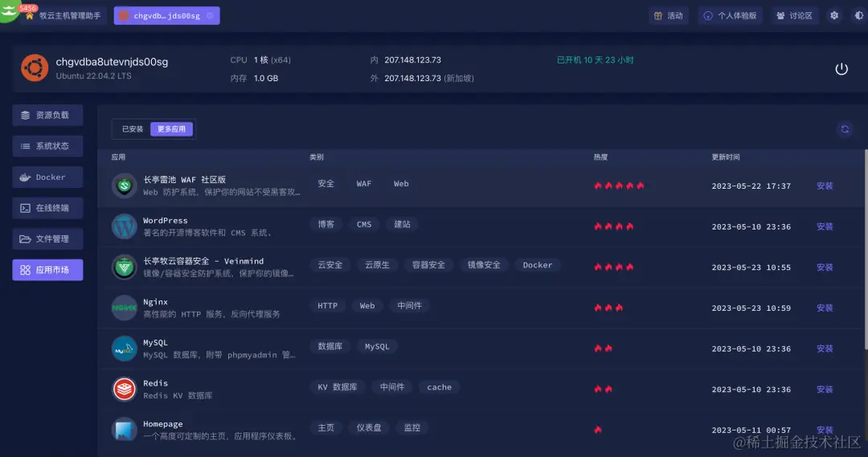Click the Docker tag in Veinmind row
868x457 pixels.
pos(538,265)
